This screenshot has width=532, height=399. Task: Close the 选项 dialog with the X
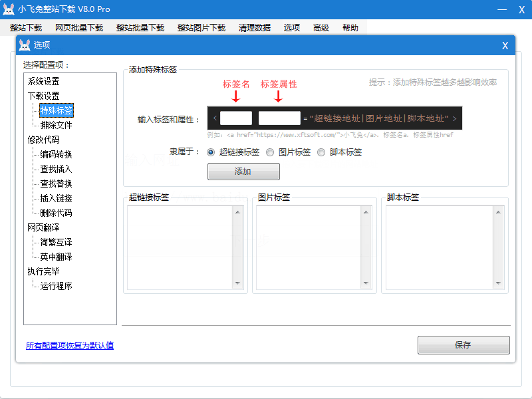505,45
